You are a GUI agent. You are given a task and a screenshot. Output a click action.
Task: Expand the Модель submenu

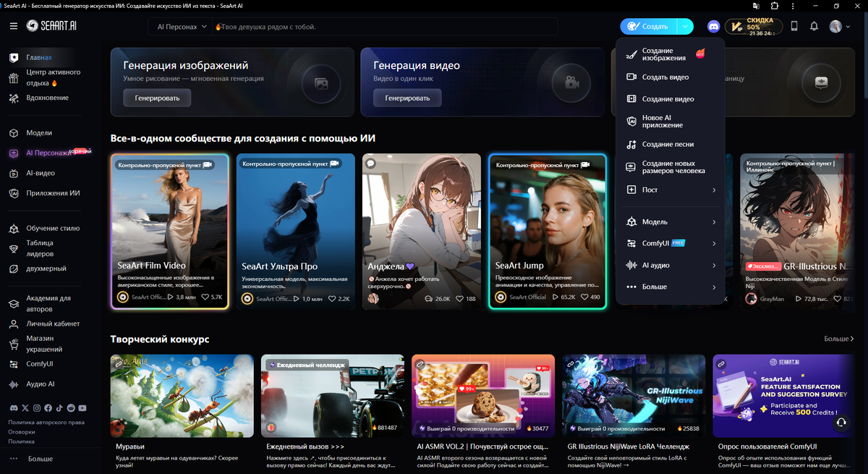pos(671,221)
